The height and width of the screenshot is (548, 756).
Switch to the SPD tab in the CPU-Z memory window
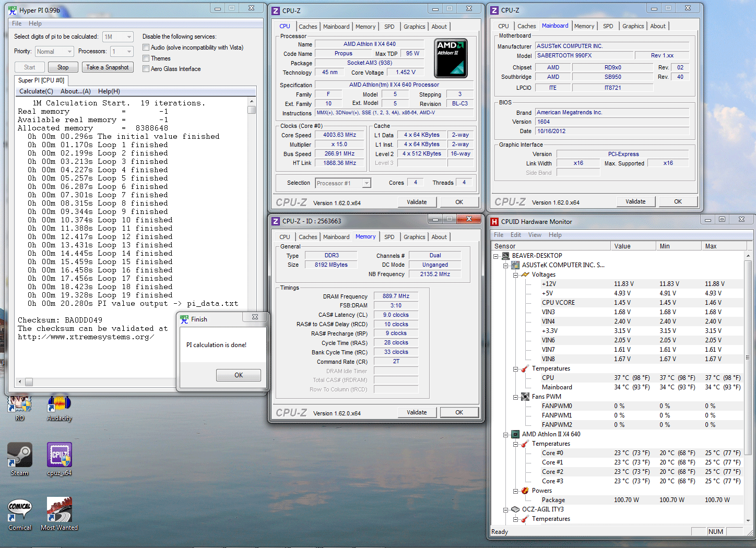[389, 237]
